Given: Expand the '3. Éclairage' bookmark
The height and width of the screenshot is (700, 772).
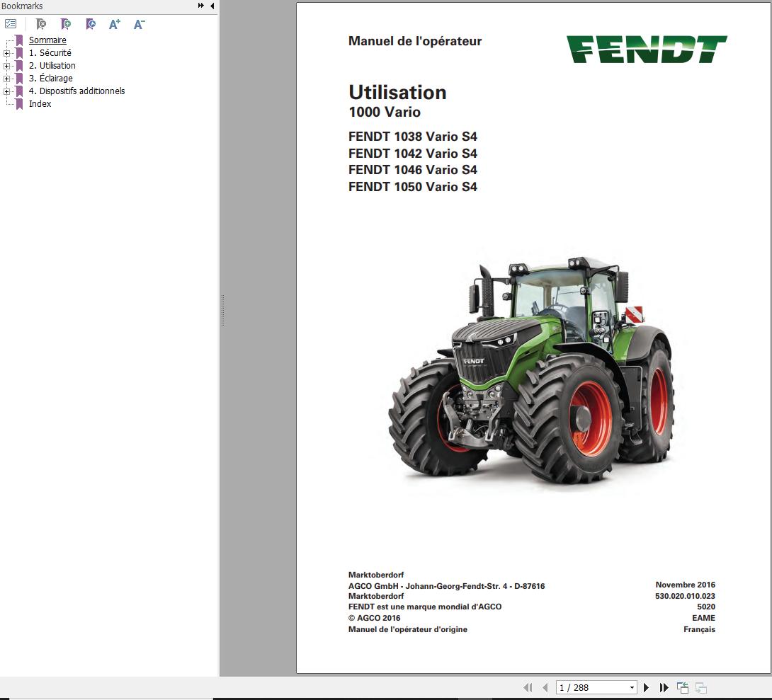Looking at the screenshot, I should pos(6,79).
